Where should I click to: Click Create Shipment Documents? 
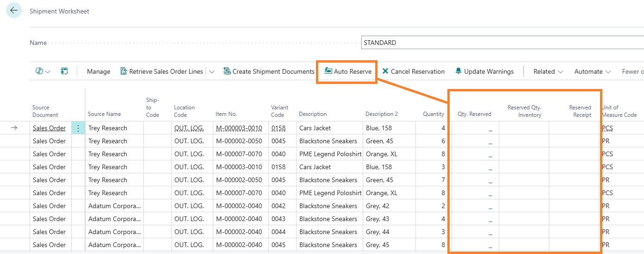click(x=269, y=71)
